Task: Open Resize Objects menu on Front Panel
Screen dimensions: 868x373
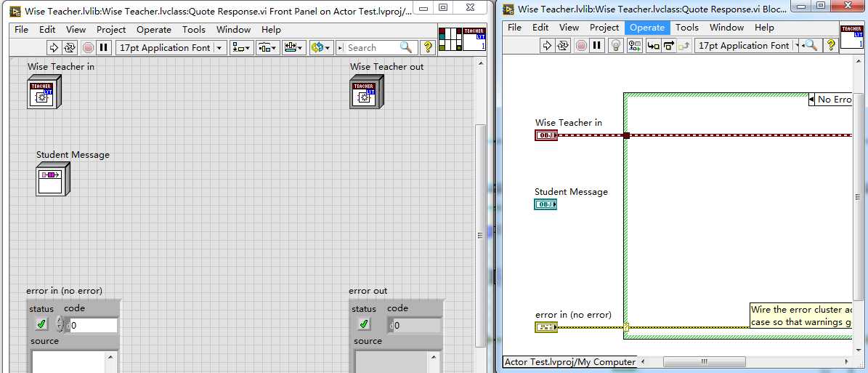Action: 293,48
